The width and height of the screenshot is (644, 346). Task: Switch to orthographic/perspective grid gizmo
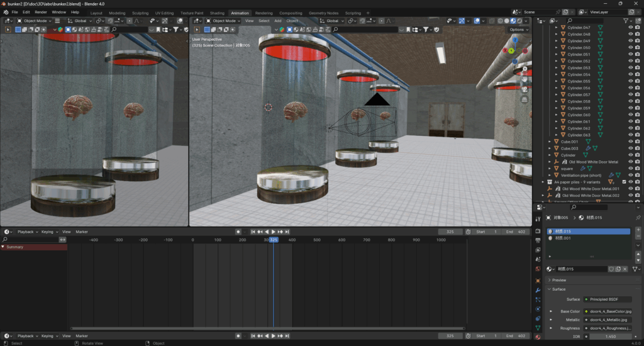coord(525,99)
